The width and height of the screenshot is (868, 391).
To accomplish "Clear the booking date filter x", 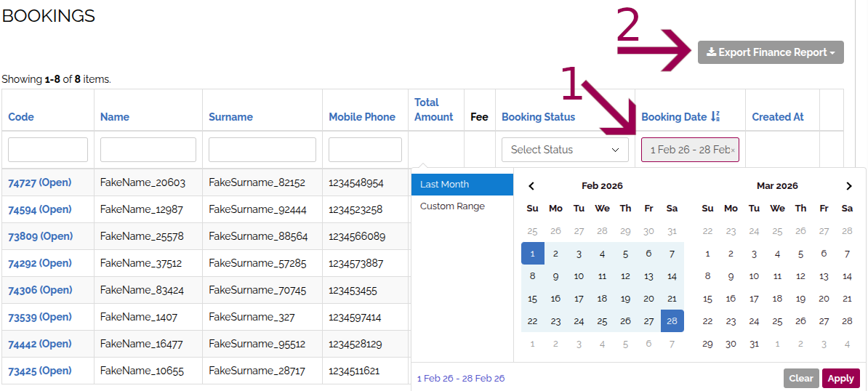I will tap(733, 150).
